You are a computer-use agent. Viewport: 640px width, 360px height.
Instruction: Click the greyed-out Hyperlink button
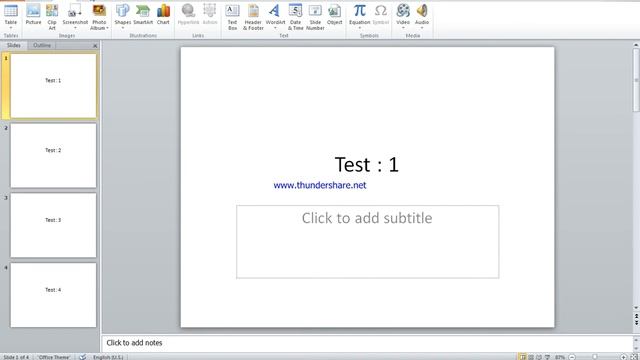[188, 14]
